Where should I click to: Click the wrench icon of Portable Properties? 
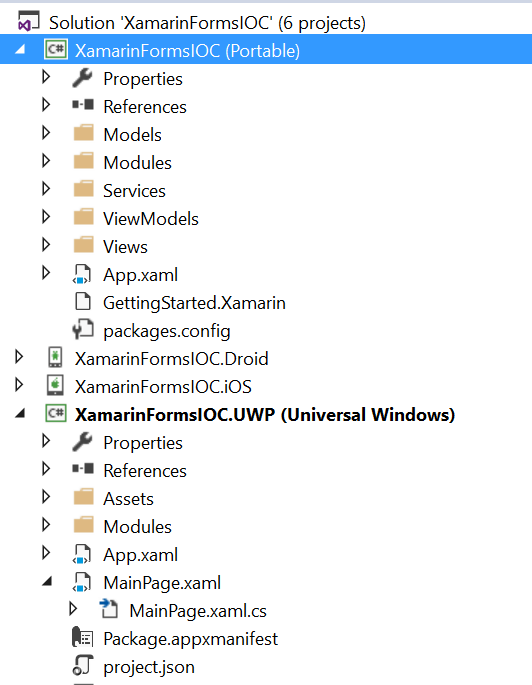coord(83,78)
